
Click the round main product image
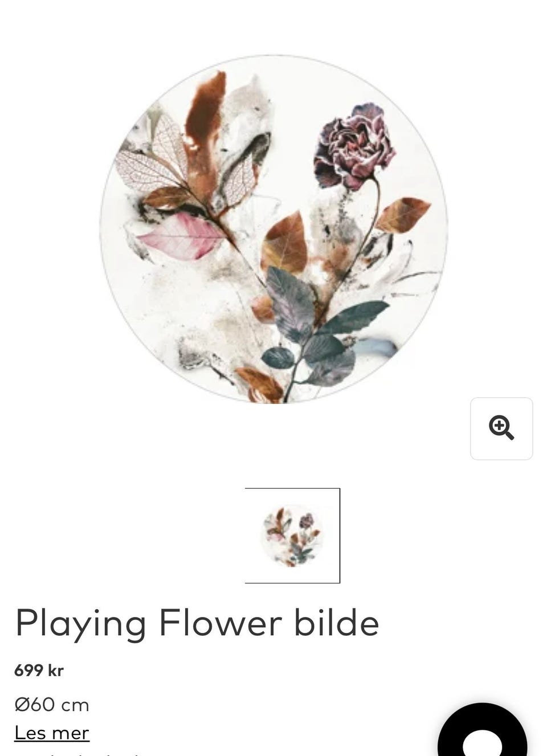[273, 229]
